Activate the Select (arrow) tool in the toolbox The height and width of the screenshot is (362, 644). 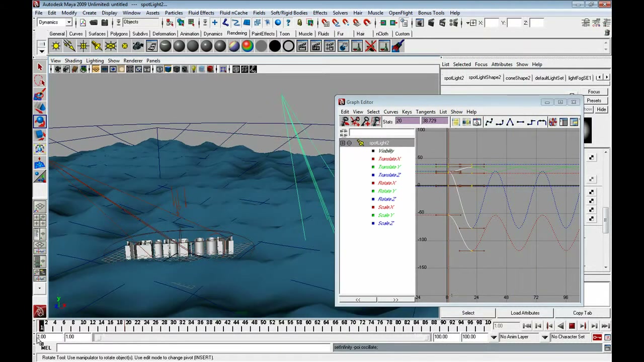point(40,67)
